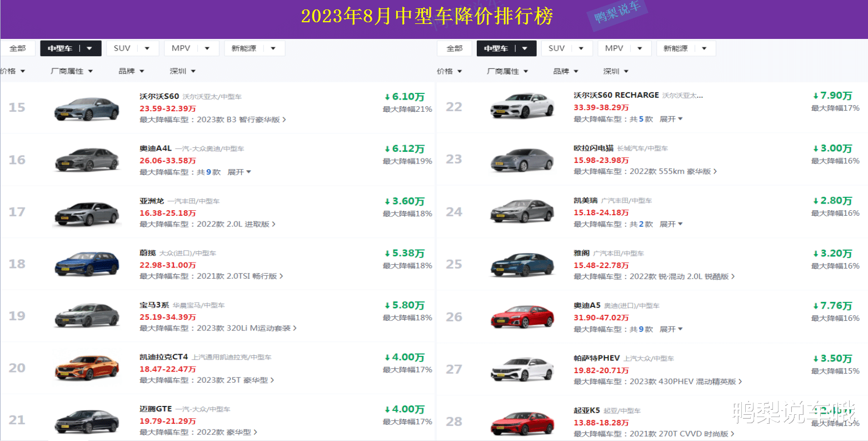The height and width of the screenshot is (441, 868).
Task: Open the left panel 新能源 dropdown
Action: click(255, 48)
